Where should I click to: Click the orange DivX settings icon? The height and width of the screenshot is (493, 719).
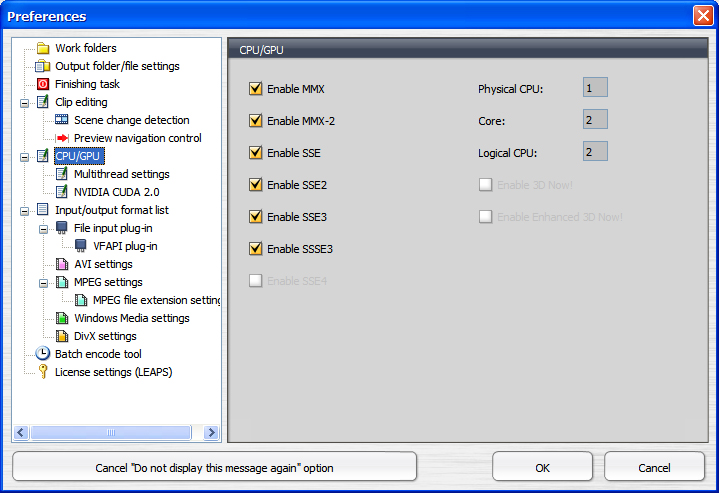coord(62,336)
